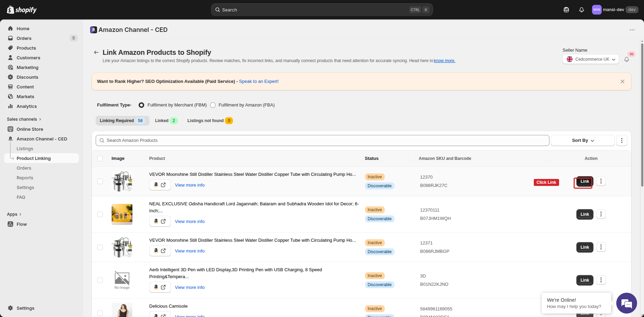Open Reports under Amazon Channel
644x317 pixels.
[25, 178]
